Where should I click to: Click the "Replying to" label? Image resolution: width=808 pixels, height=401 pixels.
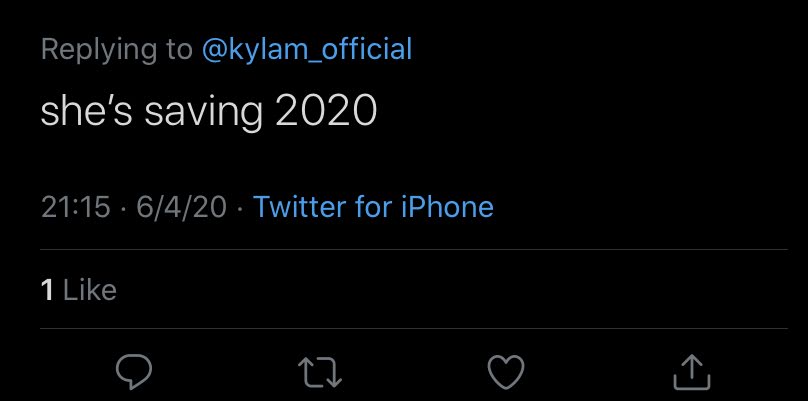tap(116, 50)
